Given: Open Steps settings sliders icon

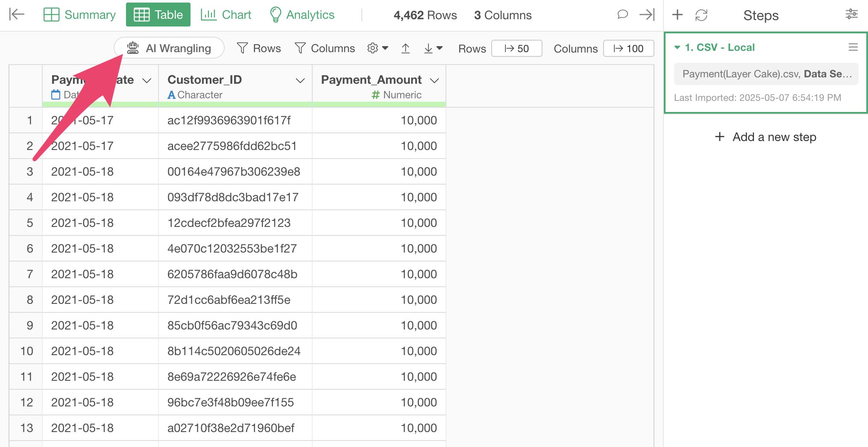Looking at the screenshot, I should pos(851,15).
